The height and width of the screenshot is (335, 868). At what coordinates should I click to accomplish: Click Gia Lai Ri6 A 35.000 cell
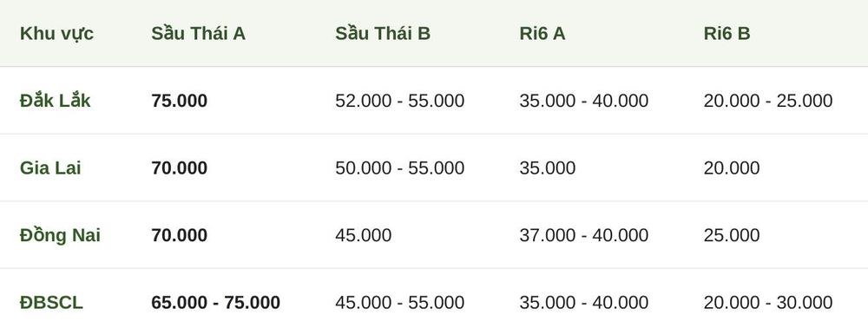point(547,167)
